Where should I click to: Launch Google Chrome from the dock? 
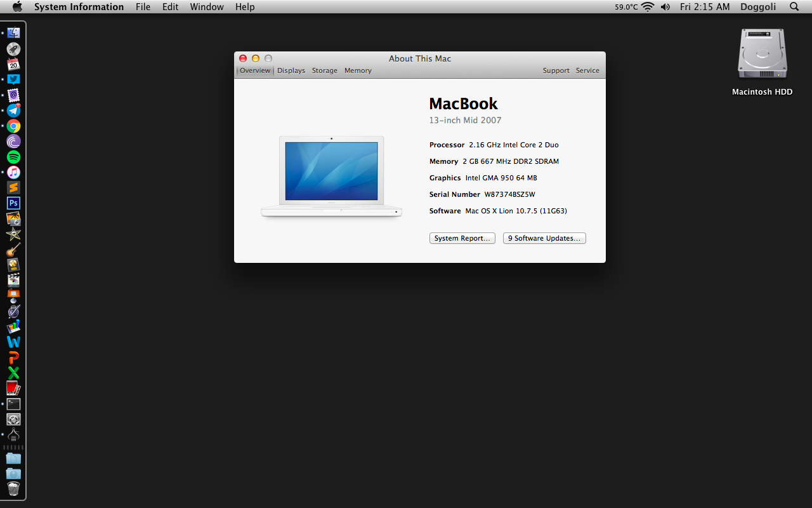pos(13,126)
